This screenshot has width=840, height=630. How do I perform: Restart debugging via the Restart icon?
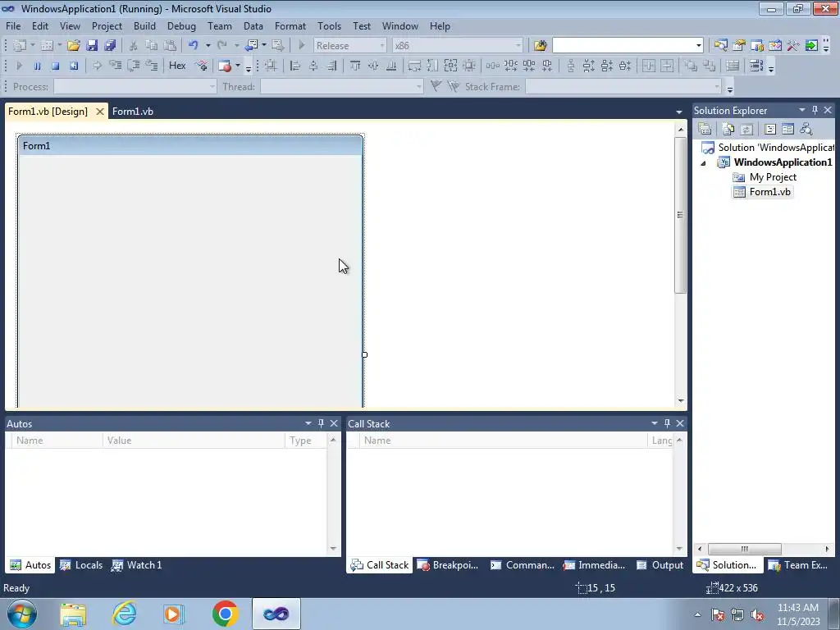(x=73, y=66)
